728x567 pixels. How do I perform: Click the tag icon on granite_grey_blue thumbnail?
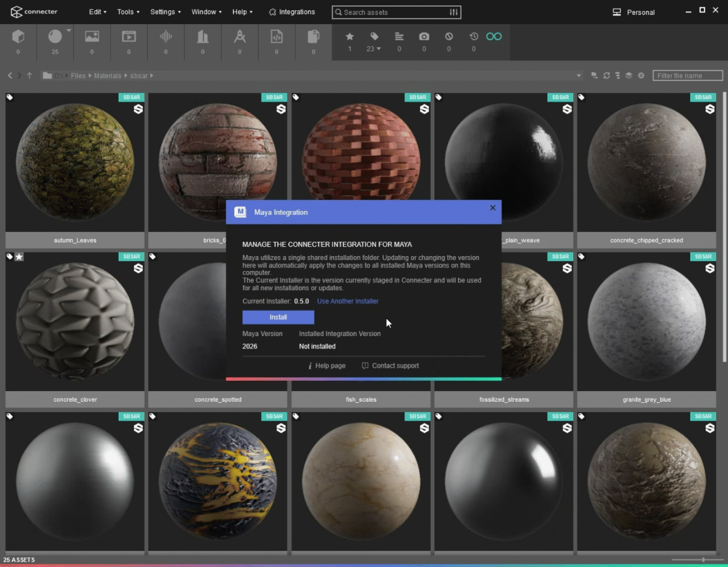pos(581,257)
